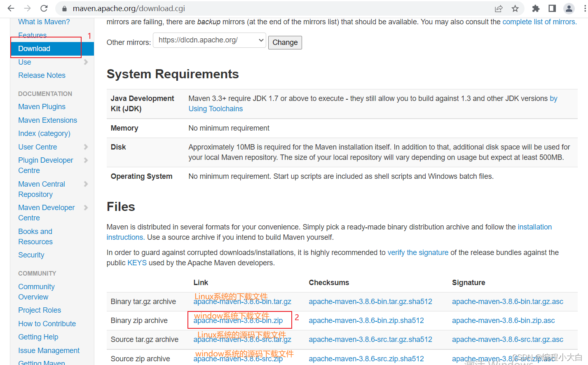Open bin.tar.gz.asc signature link
Image resolution: width=588 pixels, height=365 pixels.
[x=508, y=302]
